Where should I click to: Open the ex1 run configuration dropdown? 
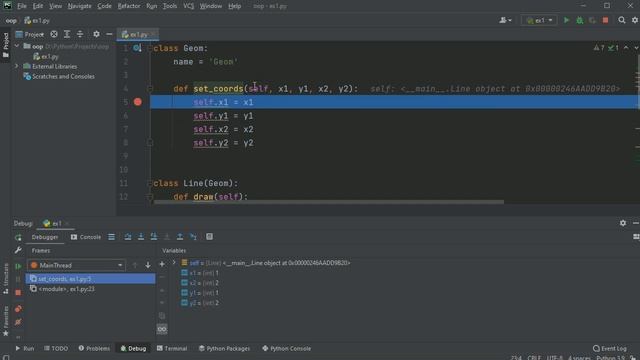[x=539, y=20]
